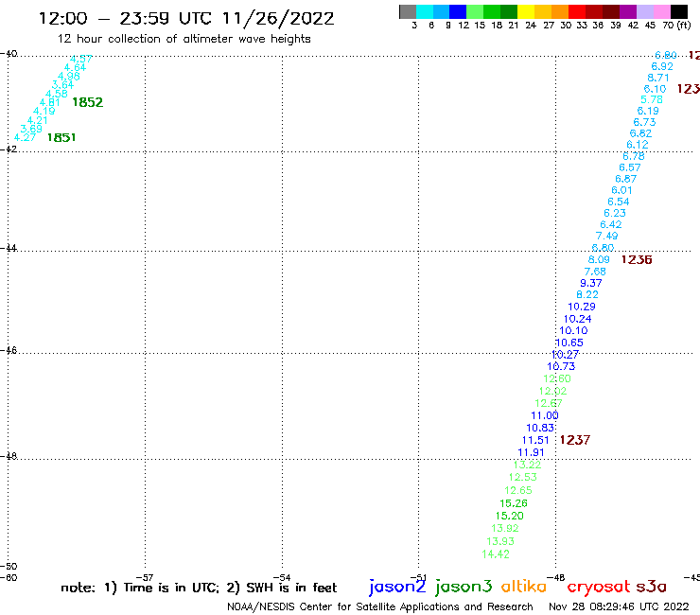Click wave height value 11.00

(545, 415)
